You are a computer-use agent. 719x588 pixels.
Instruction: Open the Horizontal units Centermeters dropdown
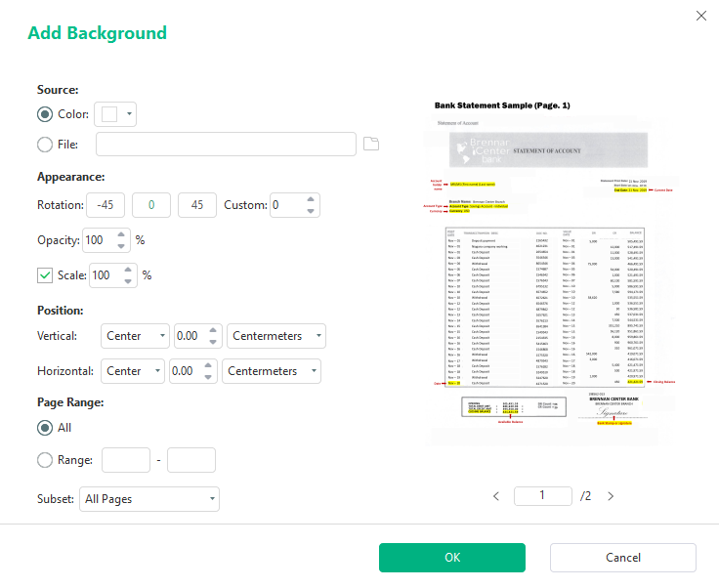tap(272, 371)
